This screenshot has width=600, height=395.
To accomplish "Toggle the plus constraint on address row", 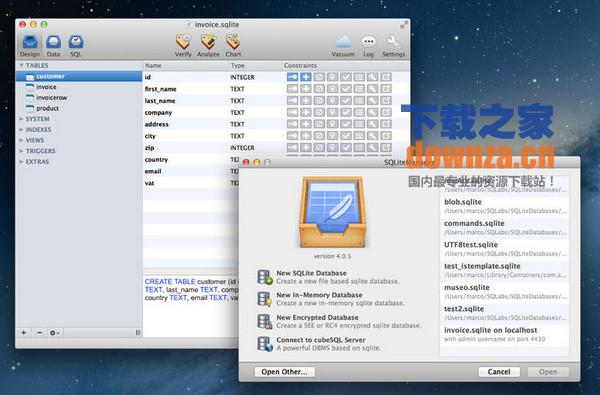I will coord(306,124).
